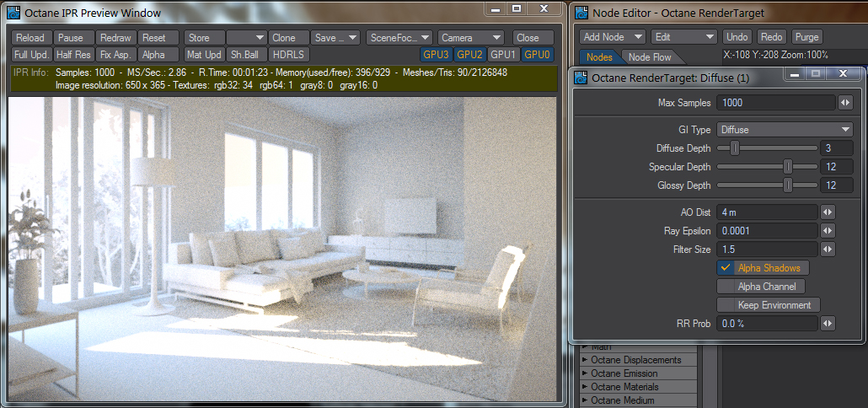
Task: Toggle the Alpha display button
Action: tap(158, 55)
